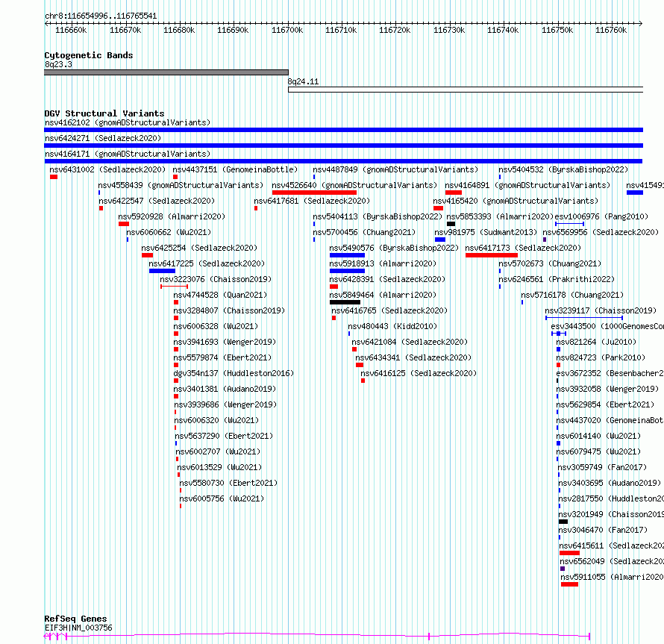Click nsv6428391 (Sedlazeck2020) label
Screen dimensions: 664x644
pyautogui.click(x=387, y=279)
